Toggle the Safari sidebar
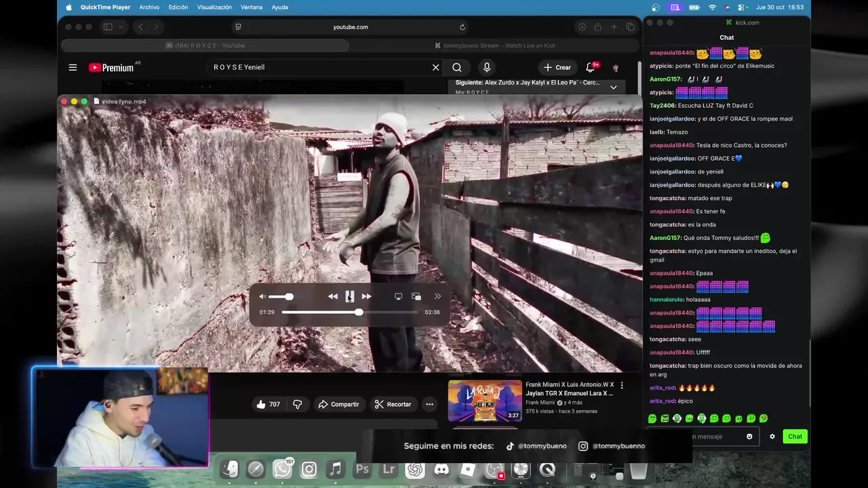 [x=108, y=27]
